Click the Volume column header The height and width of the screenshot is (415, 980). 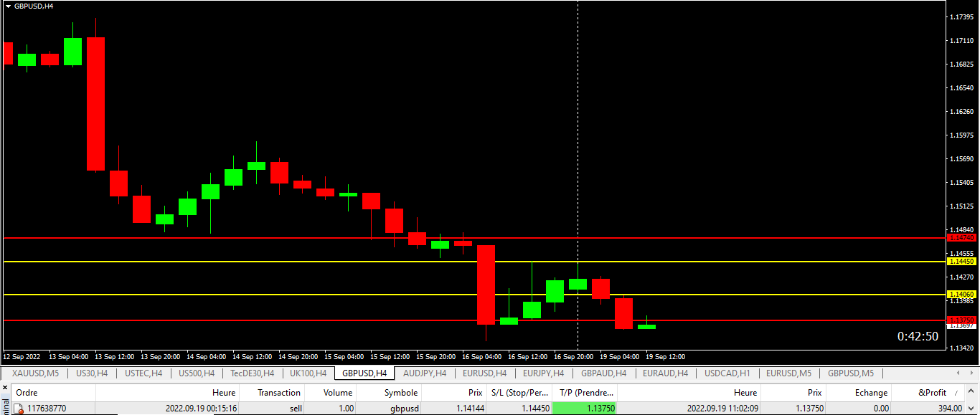[x=337, y=393]
